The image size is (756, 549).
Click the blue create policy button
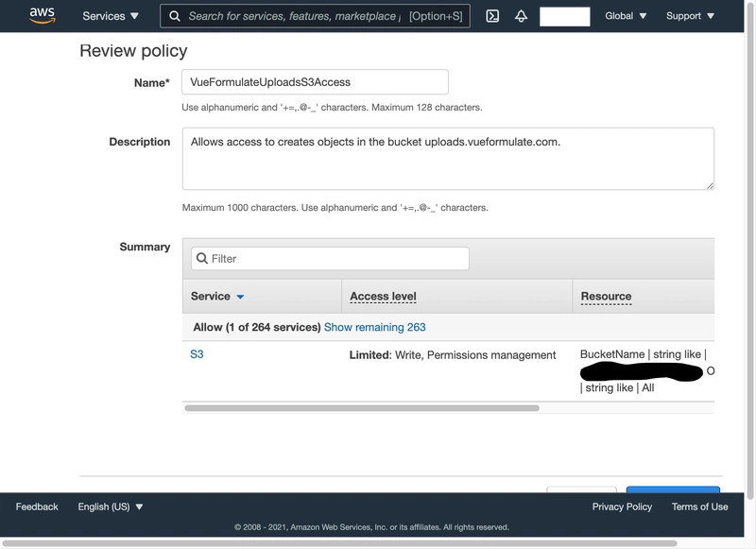pyautogui.click(x=673, y=489)
